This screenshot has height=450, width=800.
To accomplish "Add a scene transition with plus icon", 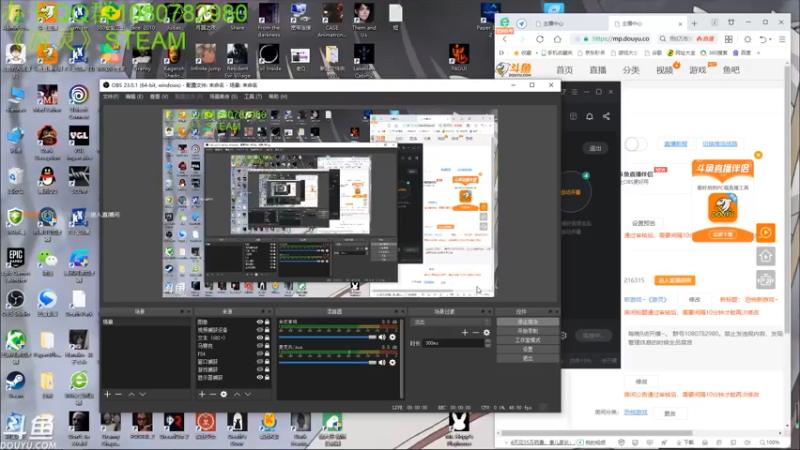I will click(x=465, y=333).
